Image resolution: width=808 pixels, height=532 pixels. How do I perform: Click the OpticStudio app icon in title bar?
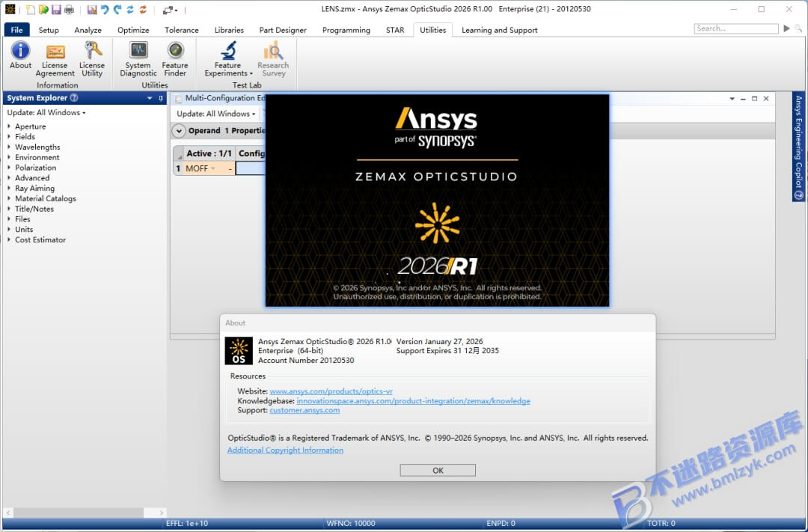tap(10, 9)
